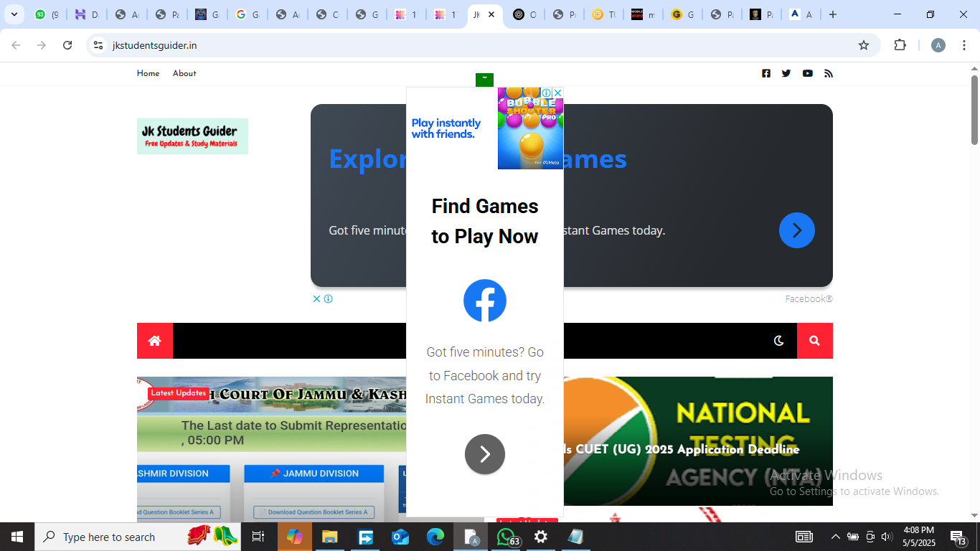The height and width of the screenshot is (551, 980).
Task: Open the Chrome three-dot menu
Action: point(964,45)
